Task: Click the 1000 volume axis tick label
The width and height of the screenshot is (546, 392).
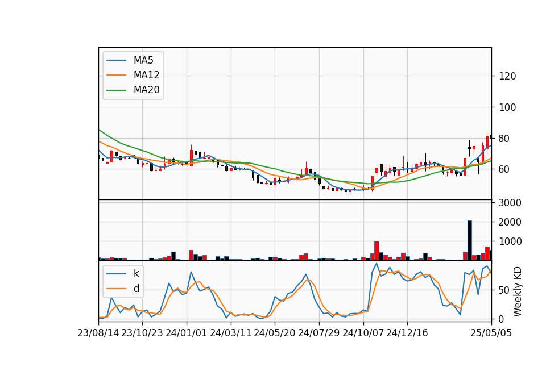Action: point(510,241)
